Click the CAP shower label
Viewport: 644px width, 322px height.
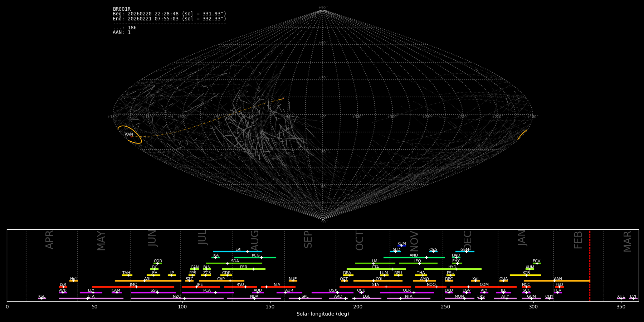(221, 279)
